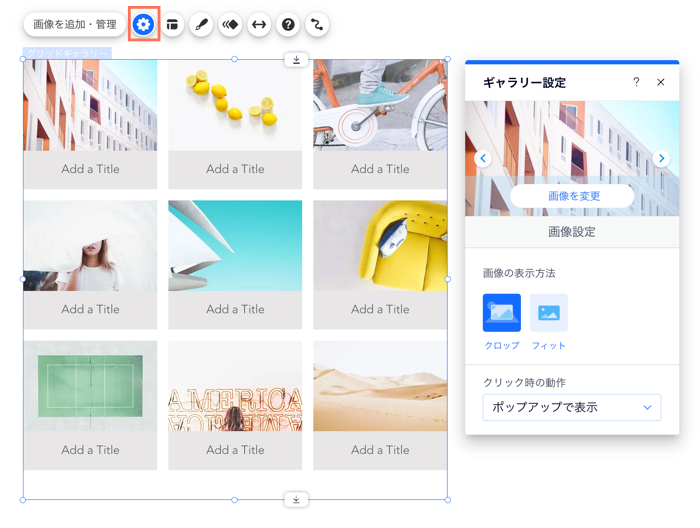Open the gallery settings gear icon
Image resolution: width=700 pixels, height=528 pixels.
pos(143,24)
